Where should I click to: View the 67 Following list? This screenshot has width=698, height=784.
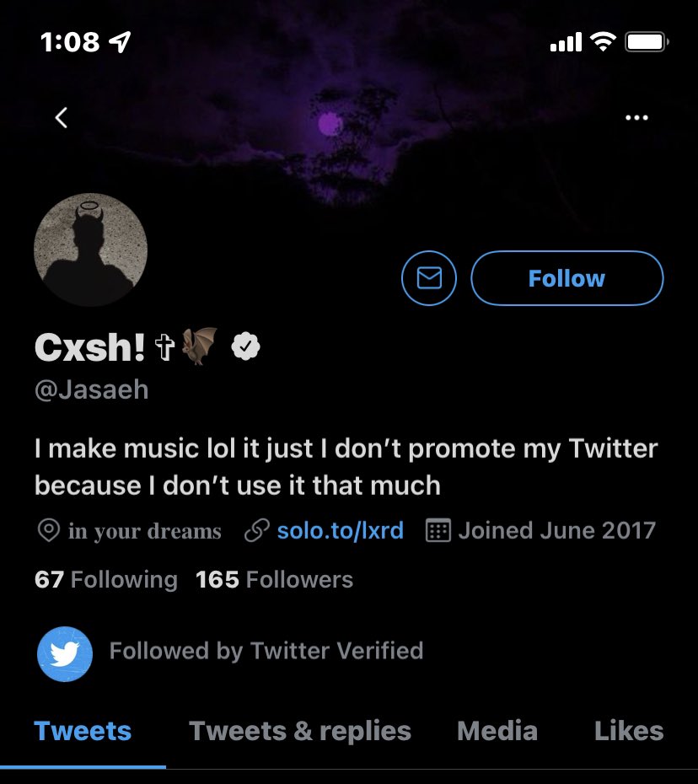[106, 580]
